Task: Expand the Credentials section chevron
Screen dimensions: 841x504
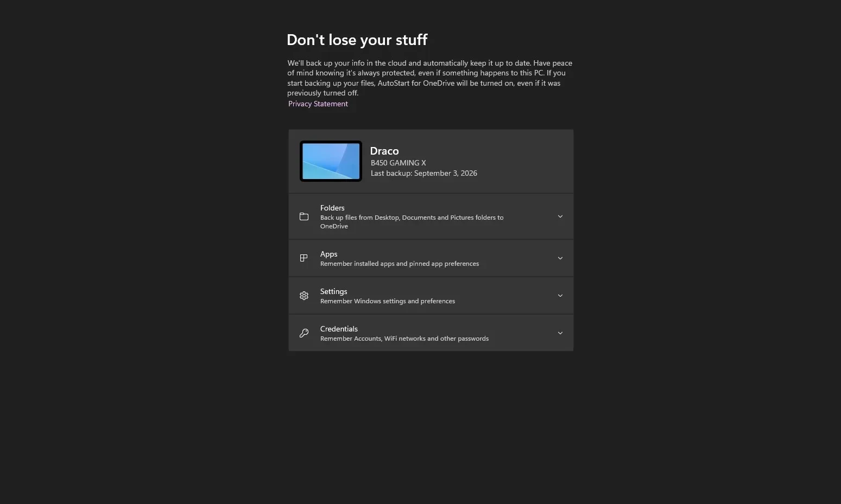Action: (560, 333)
